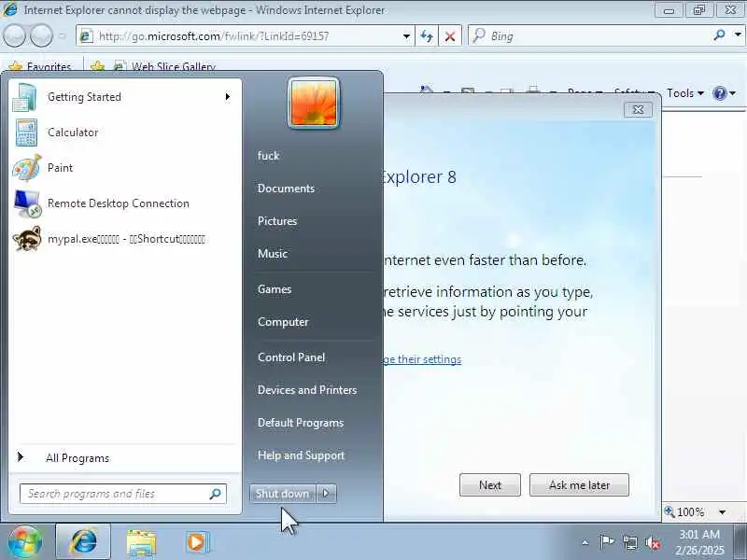
Task: Click Internet Explorer taskbar icon
Action: (x=83, y=542)
